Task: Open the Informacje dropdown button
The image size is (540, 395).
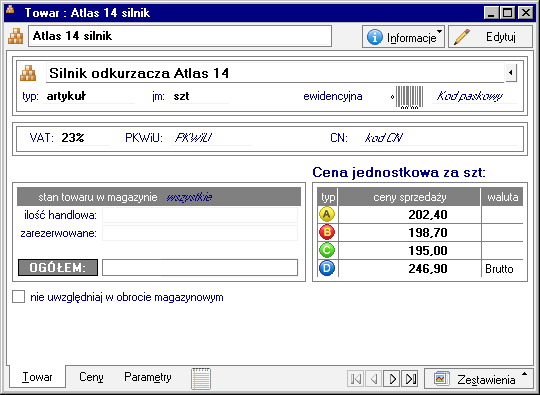Action: (x=403, y=37)
